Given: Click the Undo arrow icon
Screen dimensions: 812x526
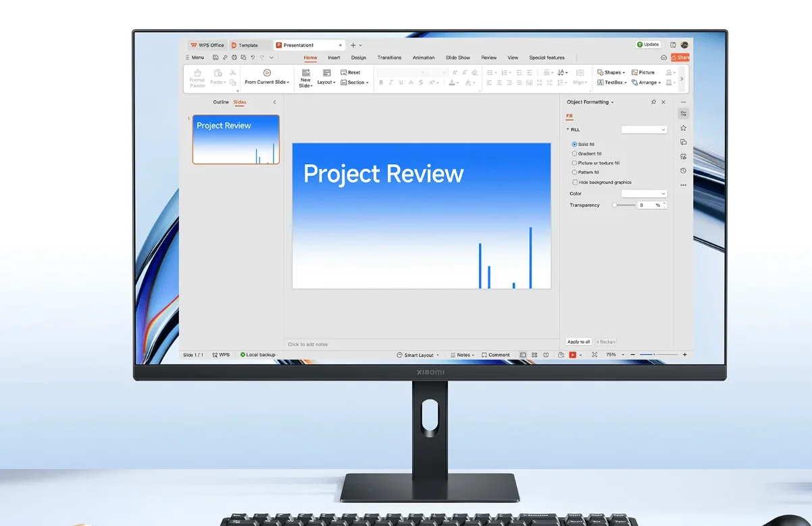Looking at the screenshot, I should [x=253, y=57].
